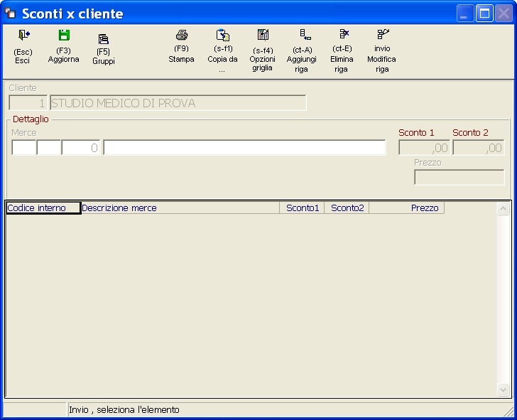The height and width of the screenshot is (420, 517).
Task: Click the Sconto2 column header
Action: [x=347, y=208]
